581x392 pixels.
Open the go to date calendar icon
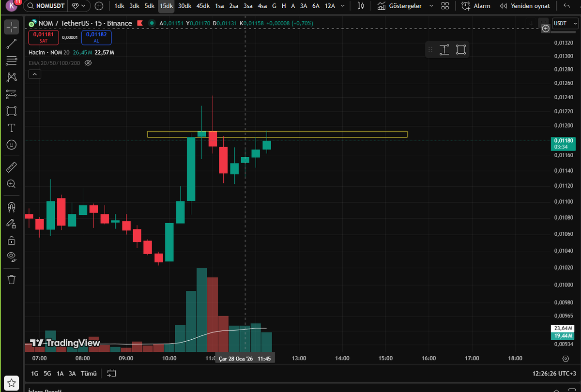point(111,373)
